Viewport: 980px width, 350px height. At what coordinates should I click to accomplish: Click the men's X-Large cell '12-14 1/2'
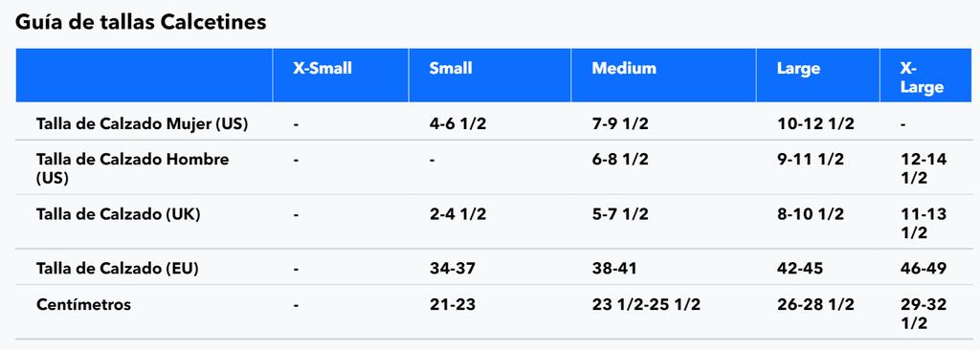pyautogui.click(x=924, y=168)
